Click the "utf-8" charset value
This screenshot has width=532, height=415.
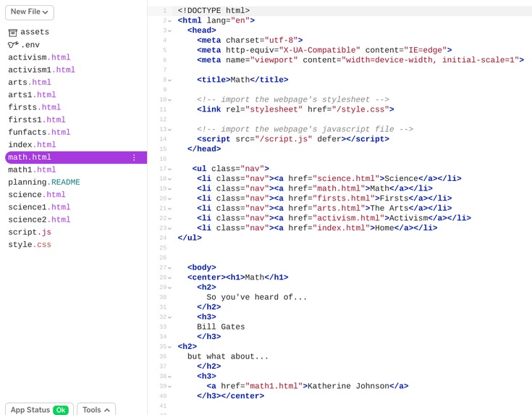[281, 41]
